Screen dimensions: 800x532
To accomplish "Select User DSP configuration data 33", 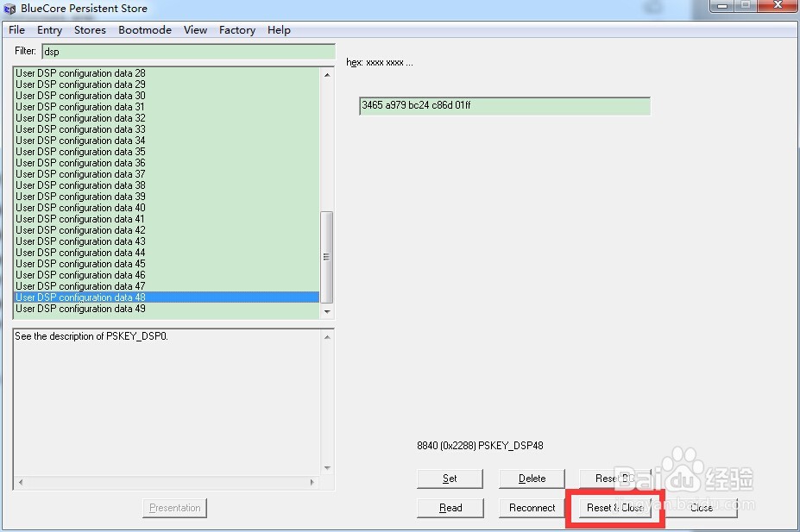I will coord(167,129).
